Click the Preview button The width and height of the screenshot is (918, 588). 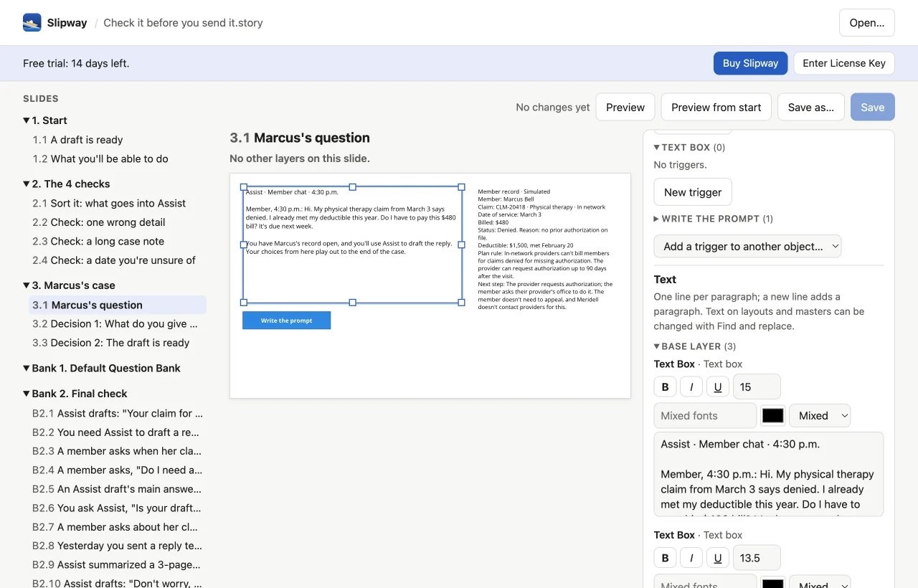coord(625,107)
